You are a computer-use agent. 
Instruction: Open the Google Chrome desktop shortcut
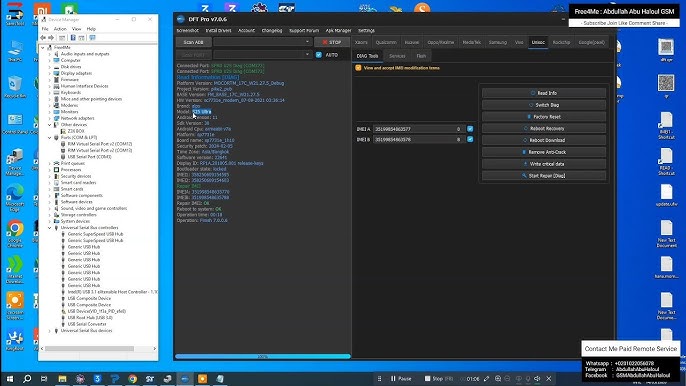pos(15,233)
